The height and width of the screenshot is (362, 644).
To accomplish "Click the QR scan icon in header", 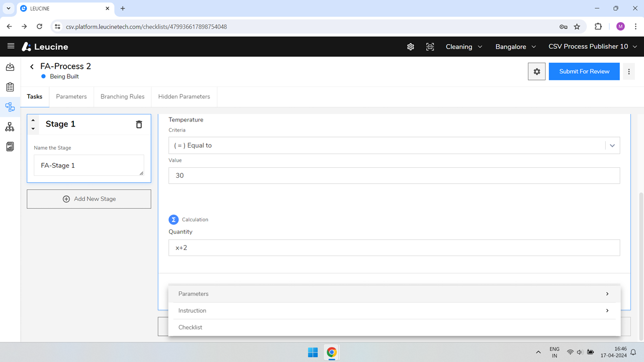I will click(x=430, y=47).
